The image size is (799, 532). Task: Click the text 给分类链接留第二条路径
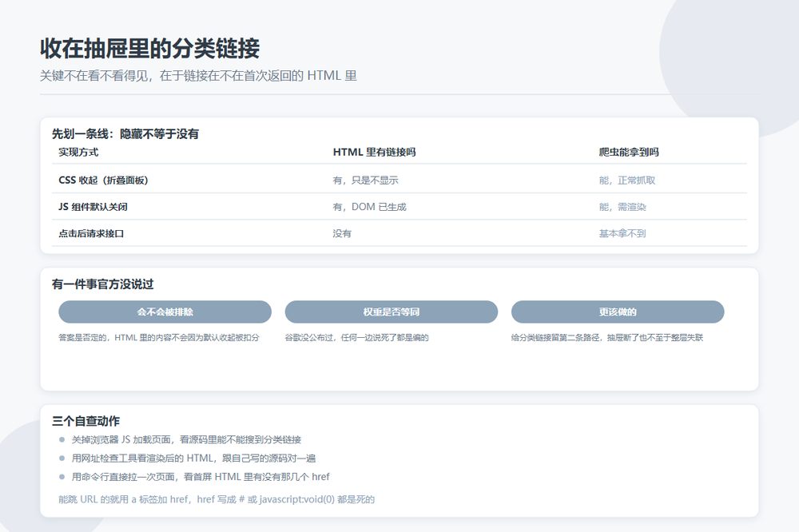tap(607, 337)
